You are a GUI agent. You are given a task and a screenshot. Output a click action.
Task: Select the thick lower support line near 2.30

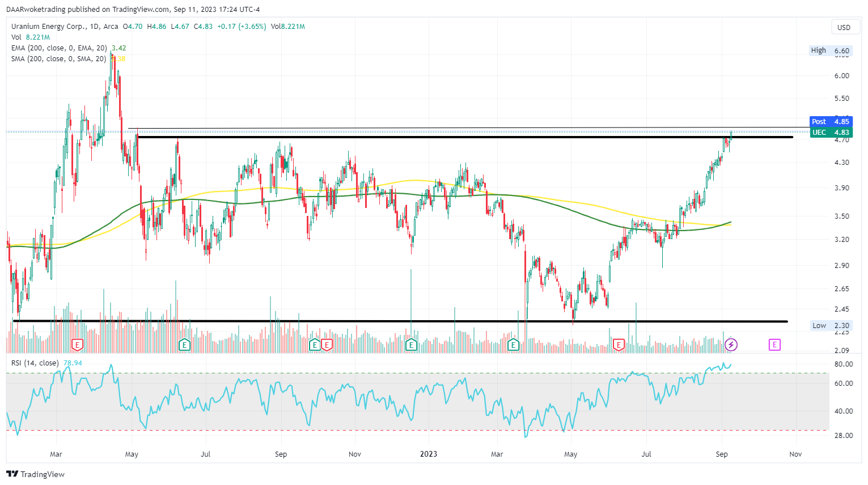coord(400,321)
